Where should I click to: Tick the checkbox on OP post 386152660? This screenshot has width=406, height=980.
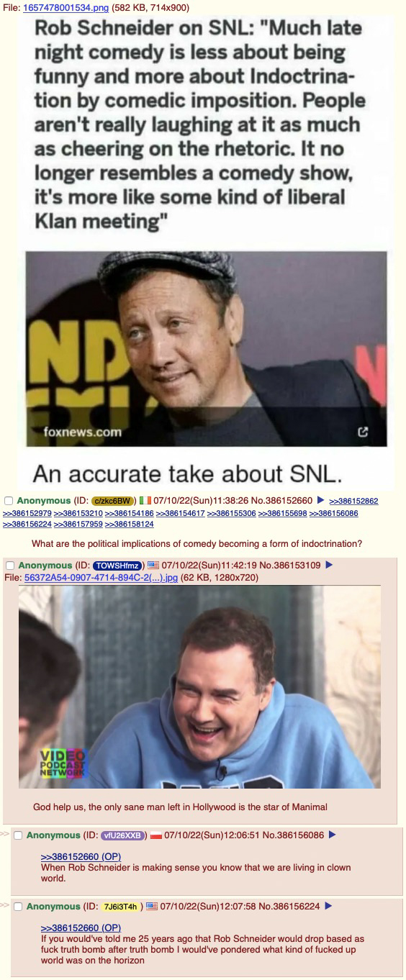(x=9, y=501)
